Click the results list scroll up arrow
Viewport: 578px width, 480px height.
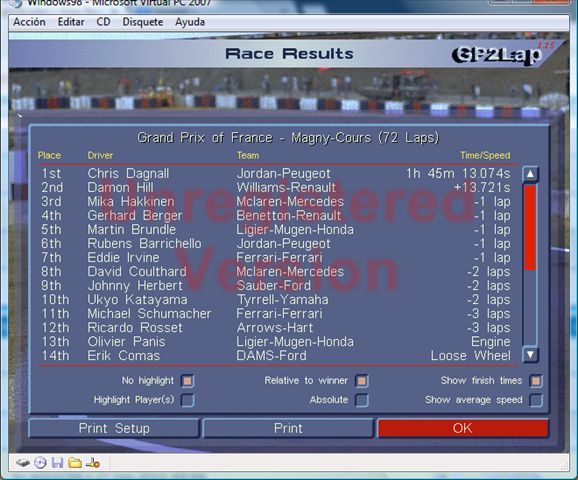click(x=530, y=174)
